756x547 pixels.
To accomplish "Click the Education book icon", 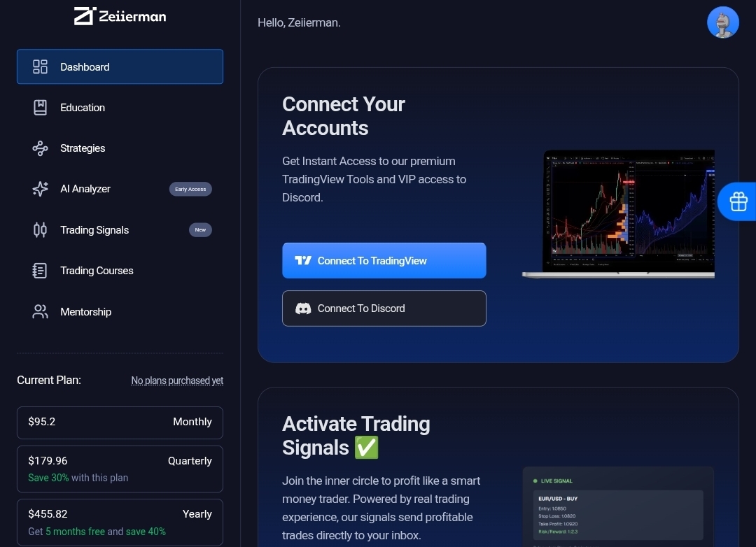I will point(40,108).
